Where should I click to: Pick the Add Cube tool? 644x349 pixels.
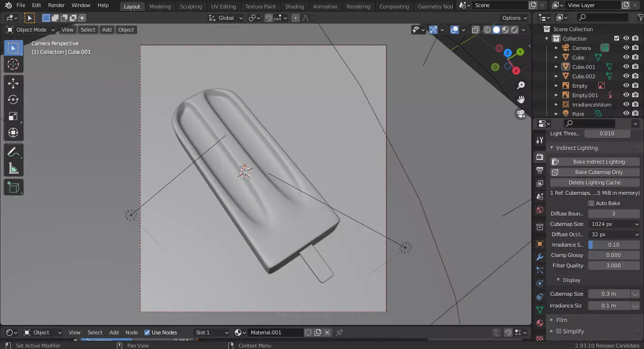point(14,187)
